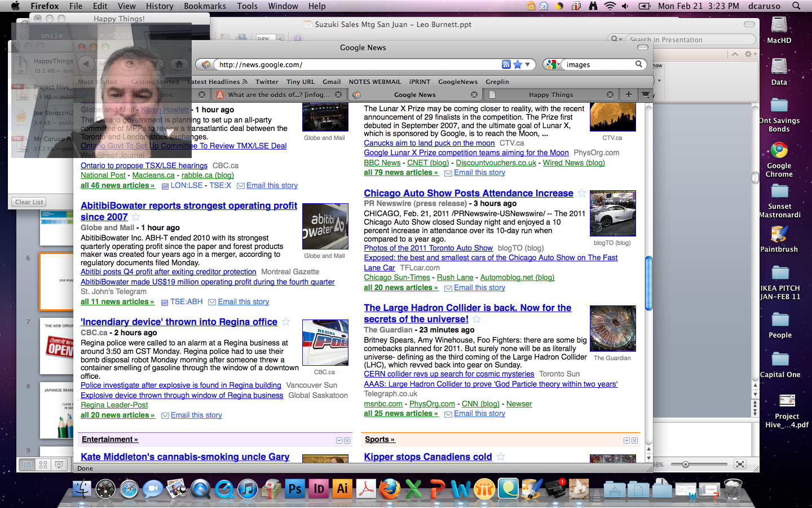Viewport: 812px width, 508px height.
Task: Open 'all 79 news articles' link
Action: 400,173
